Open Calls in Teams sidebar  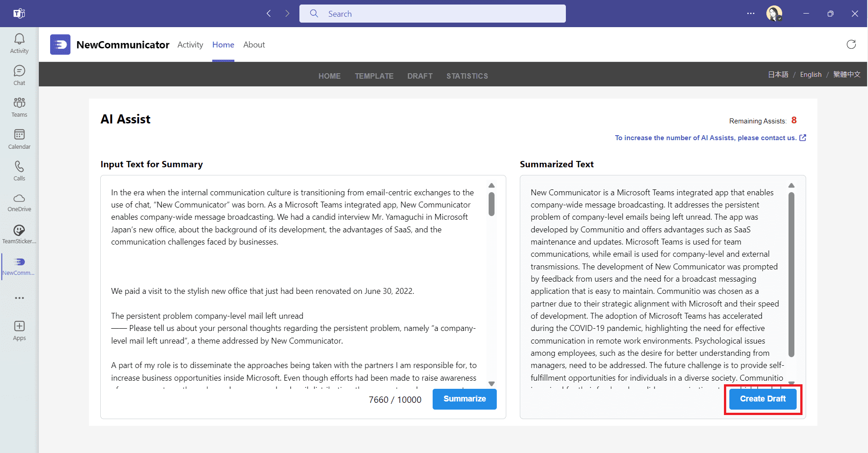pyautogui.click(x=19, y=171)
